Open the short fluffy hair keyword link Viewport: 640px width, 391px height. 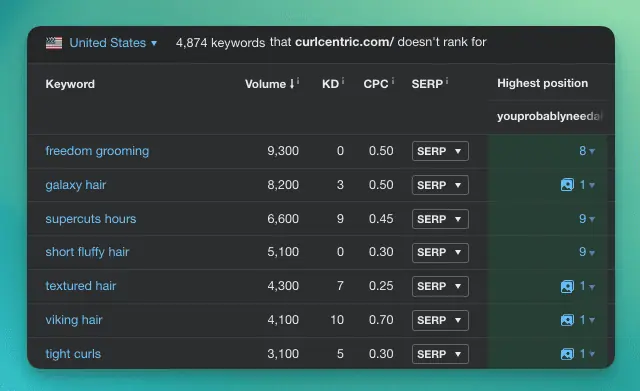tap(87, 252)
